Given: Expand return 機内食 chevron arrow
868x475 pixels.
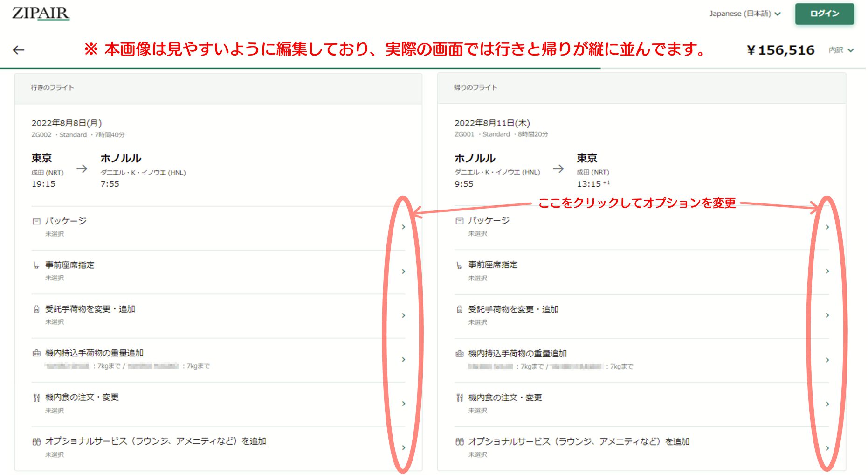Looking at the screenshot, I should [827, 404].
